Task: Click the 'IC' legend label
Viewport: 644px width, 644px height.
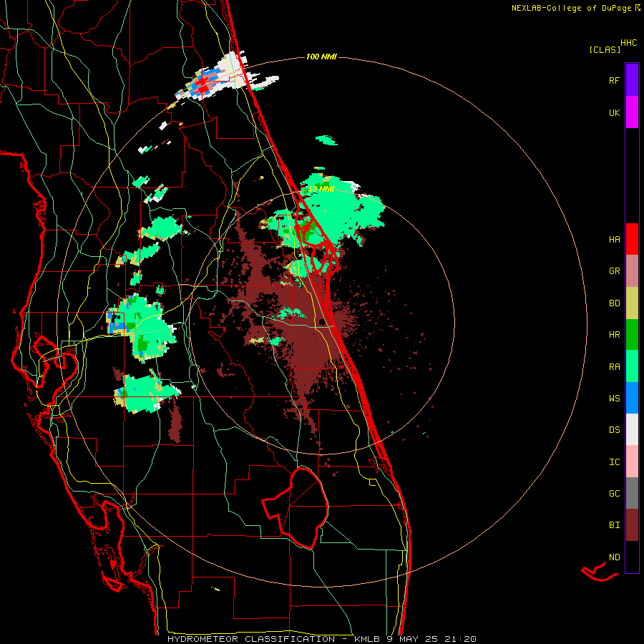Action: [614, 462]
